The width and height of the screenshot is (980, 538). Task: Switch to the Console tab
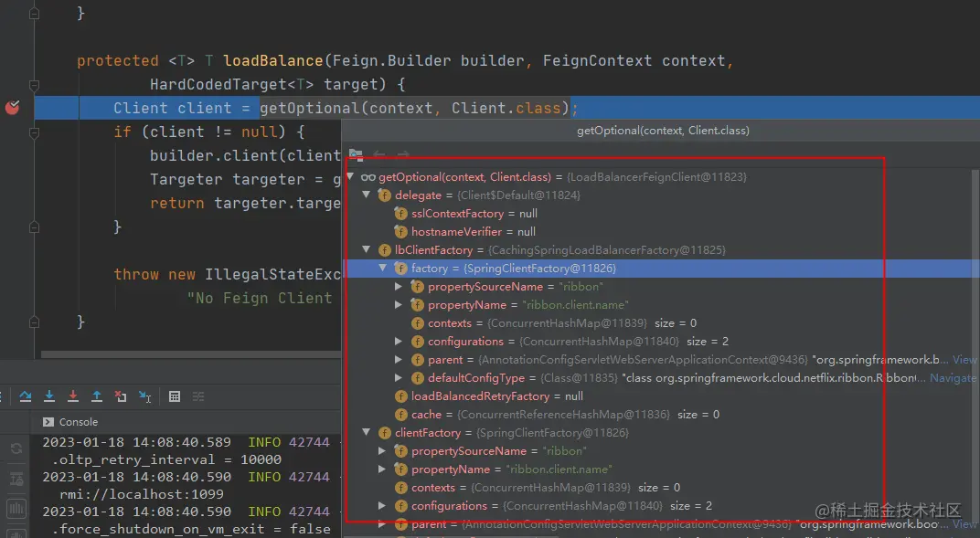(x=70, y=422)
